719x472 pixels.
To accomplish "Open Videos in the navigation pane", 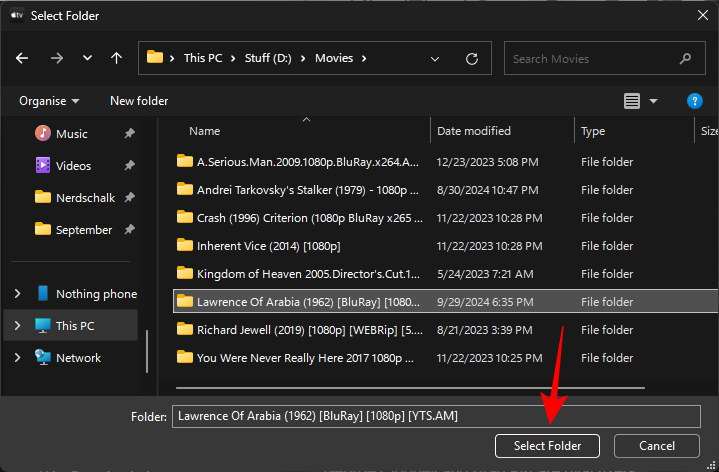I will point(73,166).
